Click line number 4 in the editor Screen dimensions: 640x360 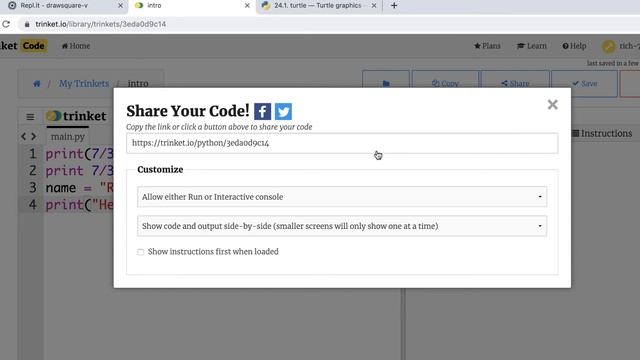point(33,204)
